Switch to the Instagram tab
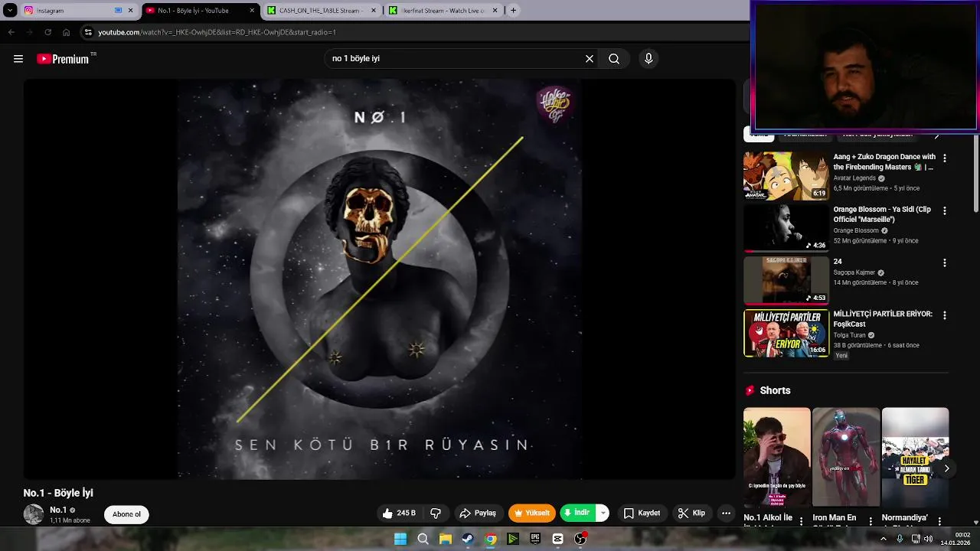The image size is (980, 551). coord(77,11)
